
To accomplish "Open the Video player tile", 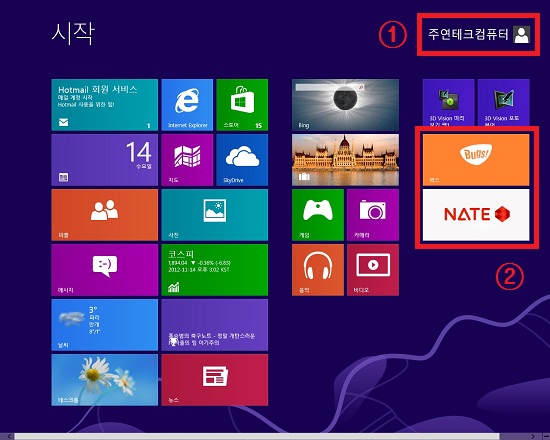I will (373, 270).
